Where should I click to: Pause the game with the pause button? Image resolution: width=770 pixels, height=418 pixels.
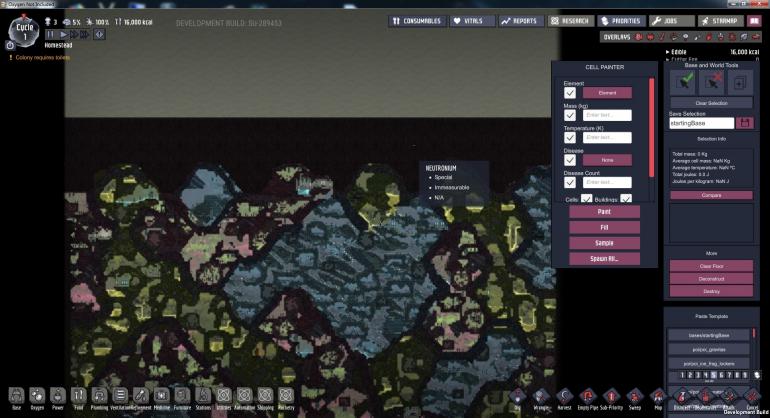(x=51, y=34)
